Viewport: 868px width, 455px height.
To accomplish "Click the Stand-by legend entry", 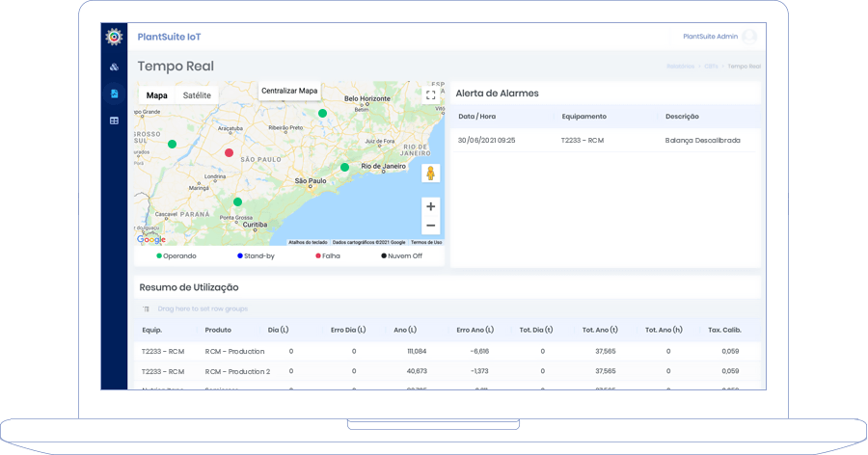I will point(256,255).
